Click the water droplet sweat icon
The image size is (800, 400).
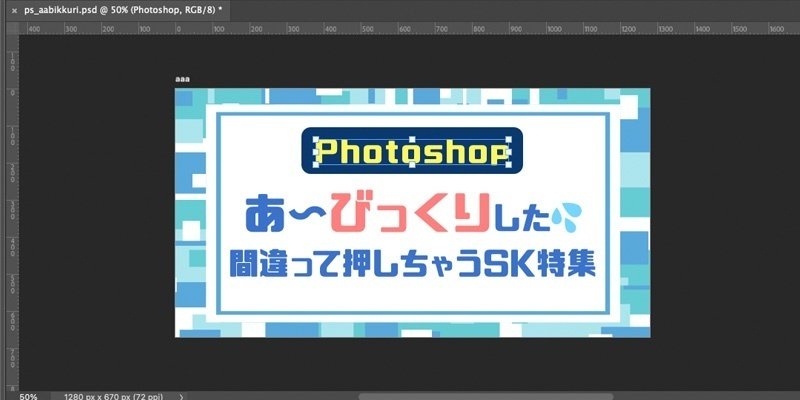click(x=568, y=217)
